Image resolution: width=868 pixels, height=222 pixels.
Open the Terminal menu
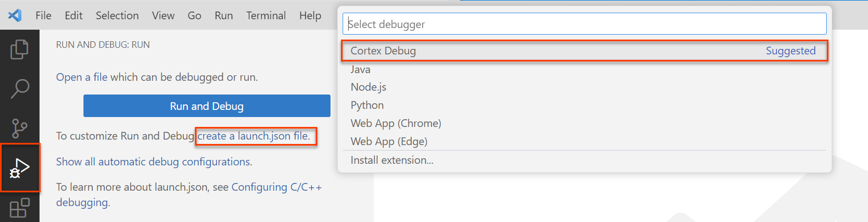point(266,15)
